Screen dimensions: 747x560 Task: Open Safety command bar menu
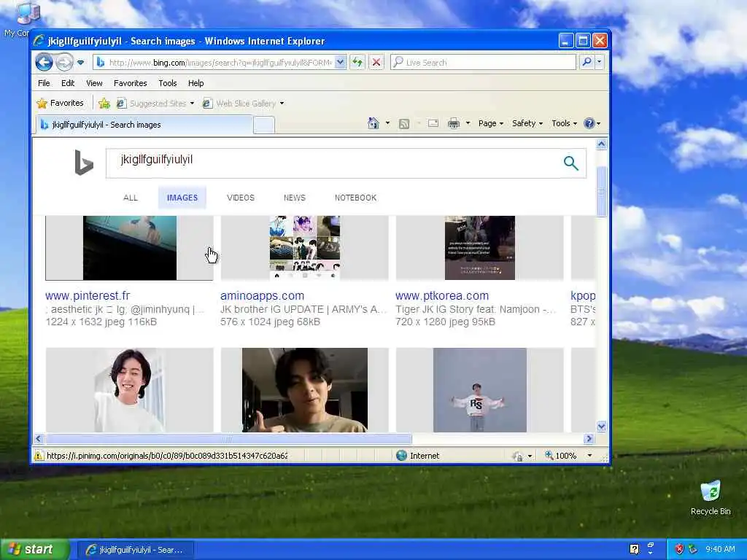[x=527, y=123]
